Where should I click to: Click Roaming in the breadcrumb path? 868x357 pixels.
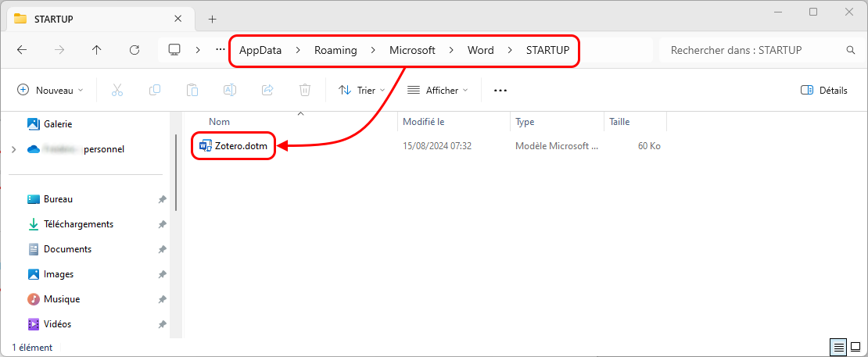click(x=335, y=50)
